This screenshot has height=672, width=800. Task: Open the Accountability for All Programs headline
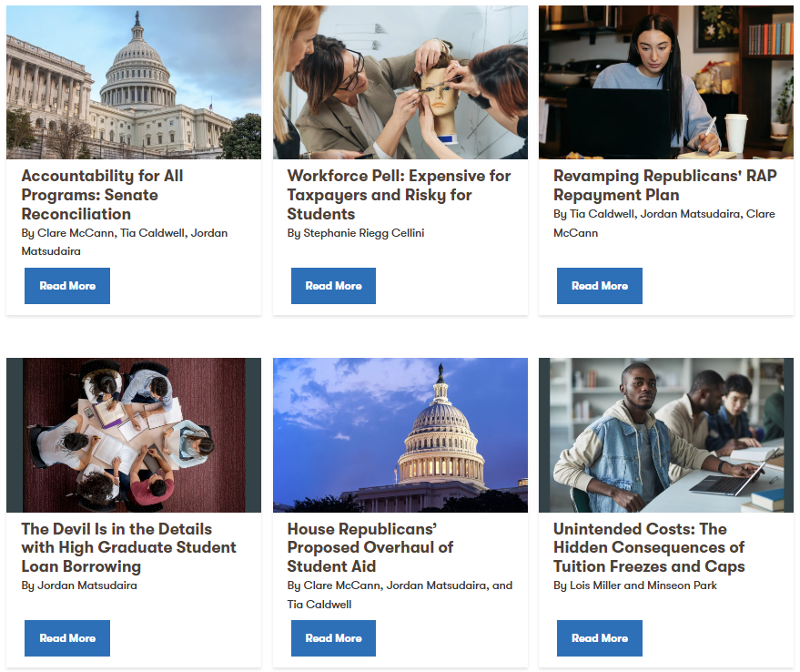click(x=102, y=195)
